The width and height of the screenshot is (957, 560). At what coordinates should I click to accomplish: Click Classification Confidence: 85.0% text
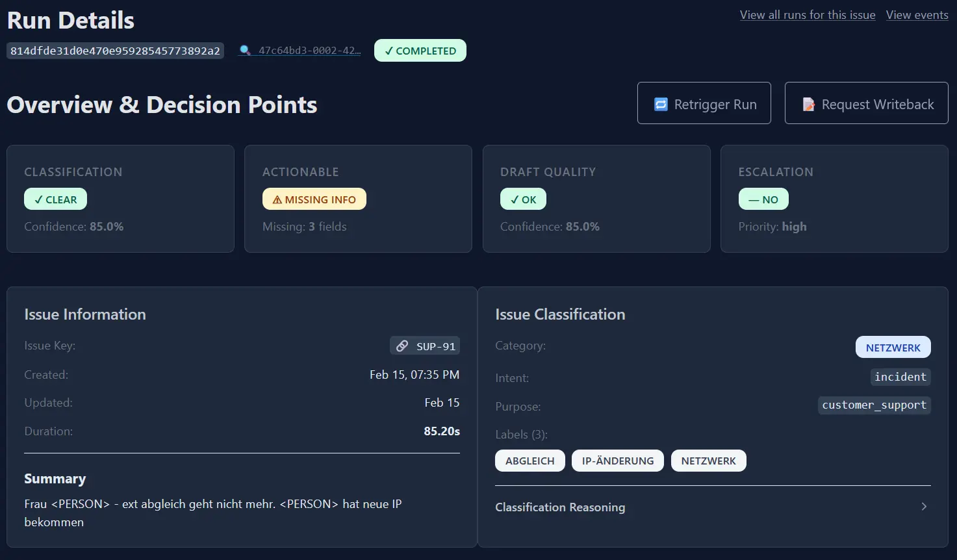pyautogui.click(x=74, y=227)
